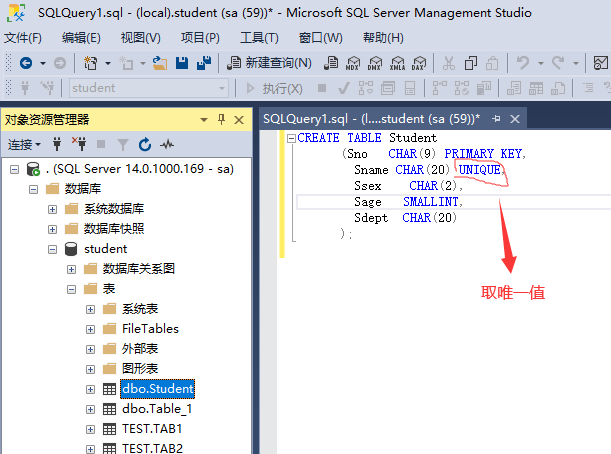Open the Object Explorer window position dropdown

204,120
